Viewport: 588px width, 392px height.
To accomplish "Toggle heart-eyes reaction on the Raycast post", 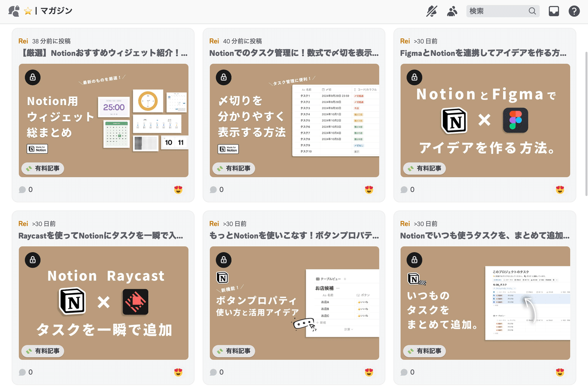I will (178, 372).
